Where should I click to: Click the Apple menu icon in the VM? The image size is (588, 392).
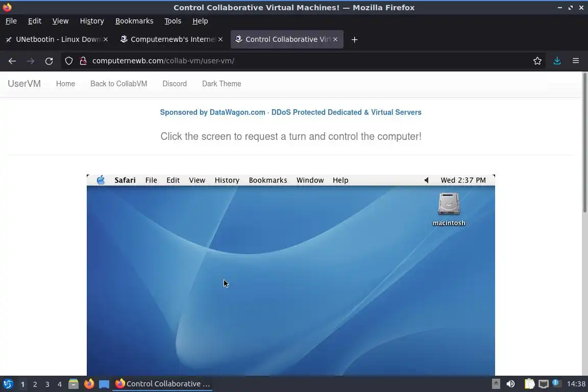[101, 180]
